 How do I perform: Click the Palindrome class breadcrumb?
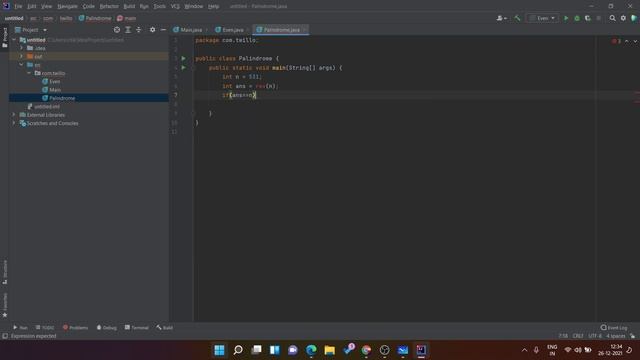95,18
